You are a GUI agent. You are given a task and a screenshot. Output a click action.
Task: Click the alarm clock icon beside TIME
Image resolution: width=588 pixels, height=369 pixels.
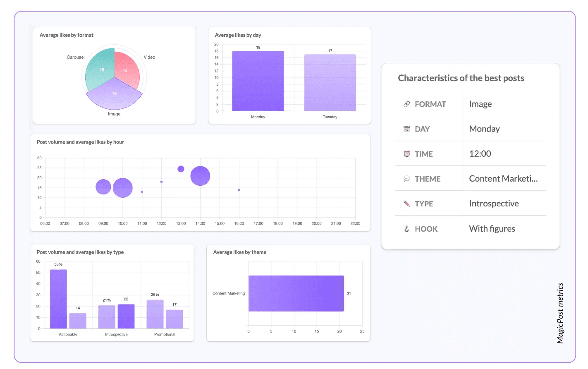pos(406,154)
